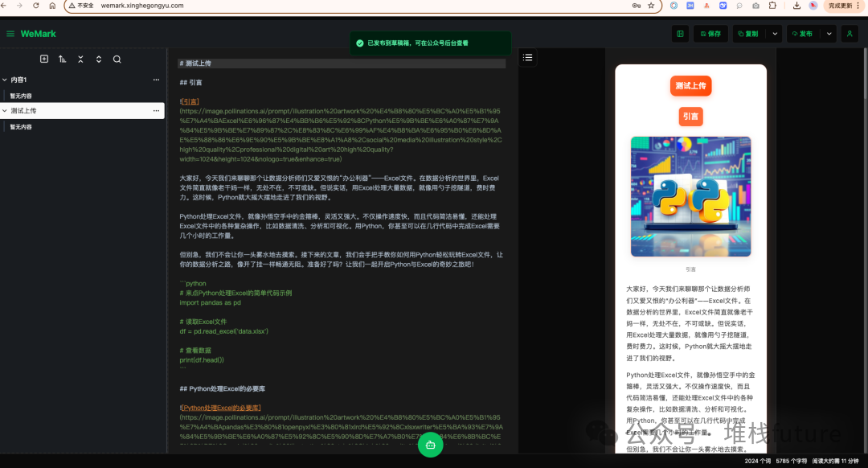
Task: Toggle the split-panel layout icon near 保存
Action: (x=681, y=33)
